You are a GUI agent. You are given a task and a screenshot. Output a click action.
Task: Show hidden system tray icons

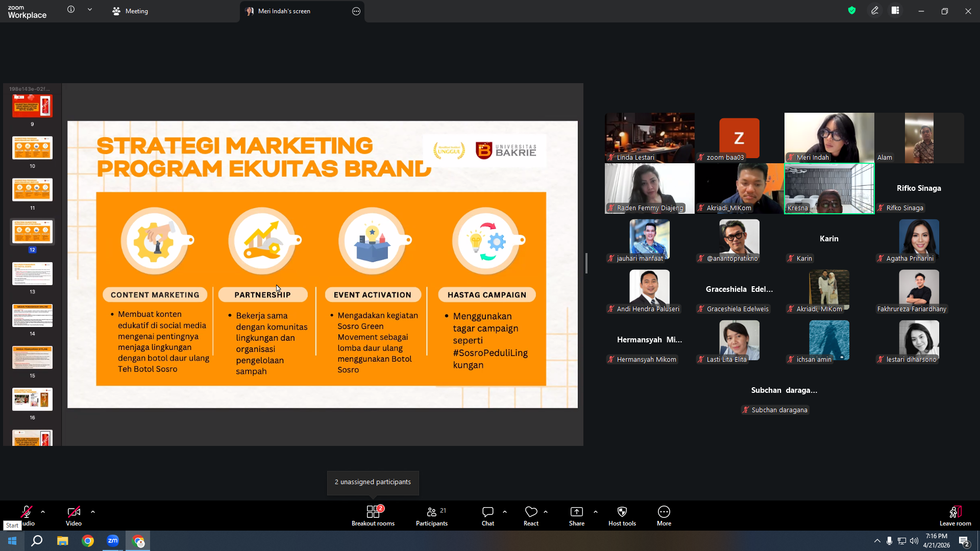pos(877,541)
